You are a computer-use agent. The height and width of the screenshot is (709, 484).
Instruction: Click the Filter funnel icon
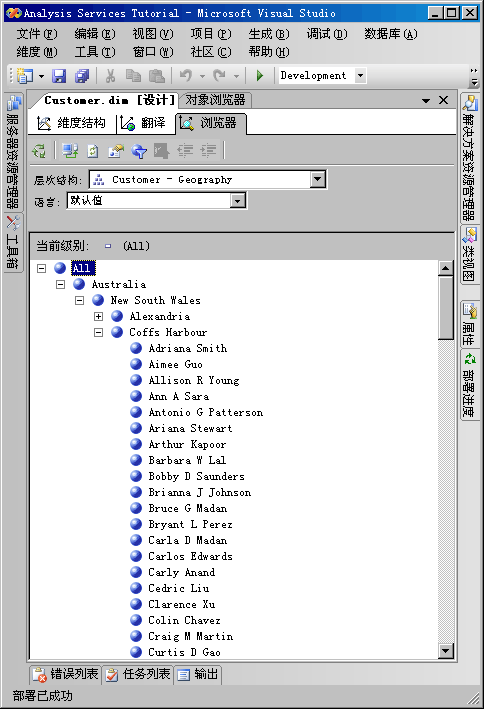click(139, 151)
